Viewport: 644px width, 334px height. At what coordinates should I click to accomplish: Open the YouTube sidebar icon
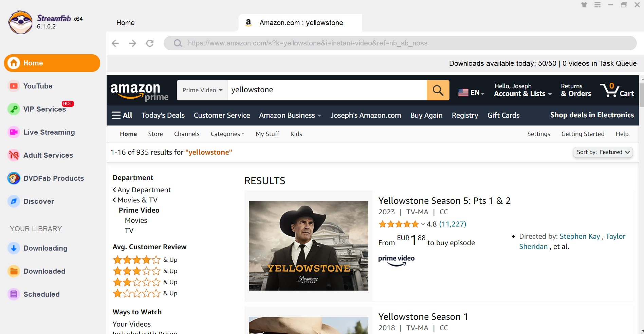coord(14,86)
